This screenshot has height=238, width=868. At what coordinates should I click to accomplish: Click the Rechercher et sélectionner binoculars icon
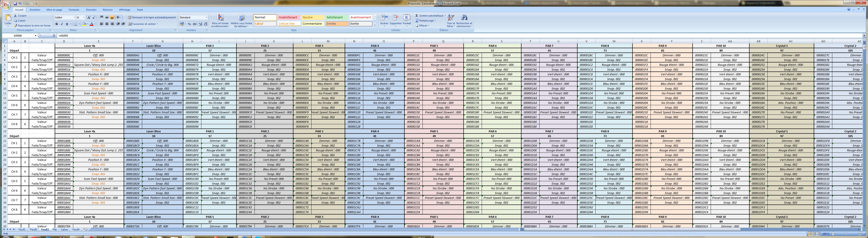click(464, 18)
